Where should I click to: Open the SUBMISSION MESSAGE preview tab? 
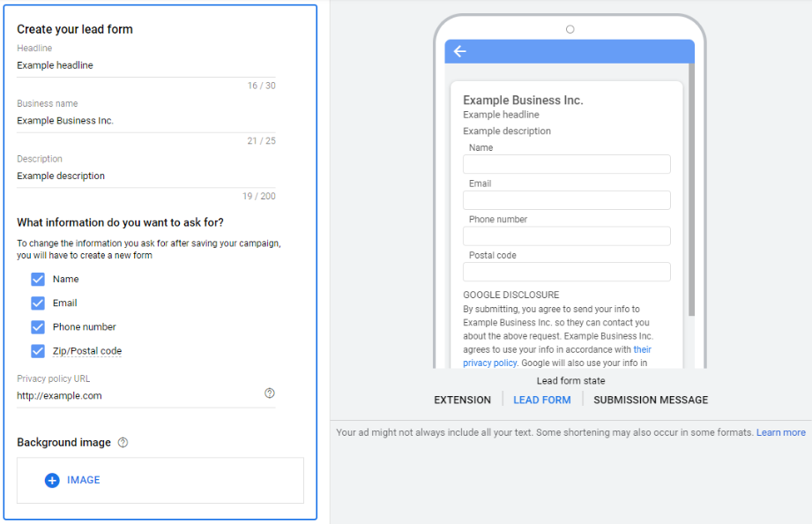point(650,400)
